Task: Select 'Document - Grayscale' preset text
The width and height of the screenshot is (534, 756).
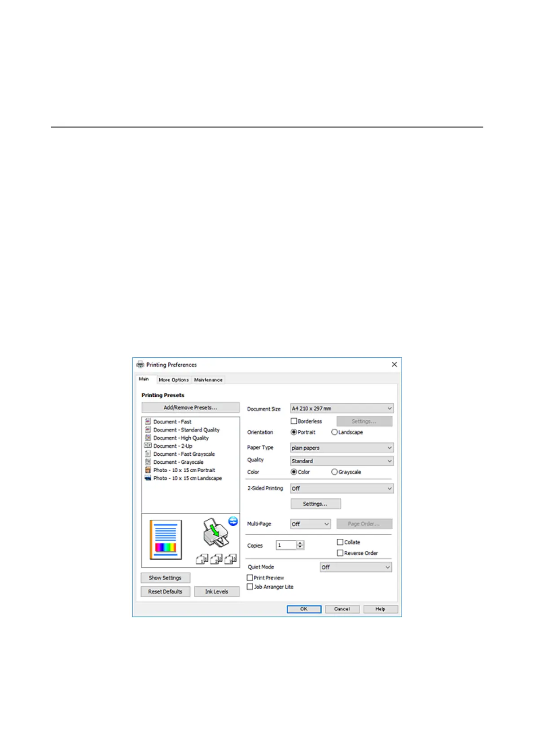Action: coord(178,462)
